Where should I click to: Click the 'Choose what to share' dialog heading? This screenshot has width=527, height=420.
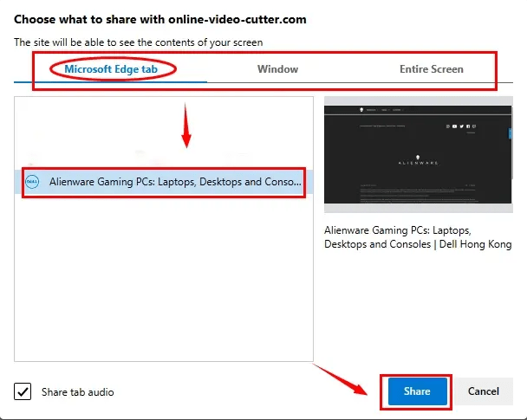(160, 19)
